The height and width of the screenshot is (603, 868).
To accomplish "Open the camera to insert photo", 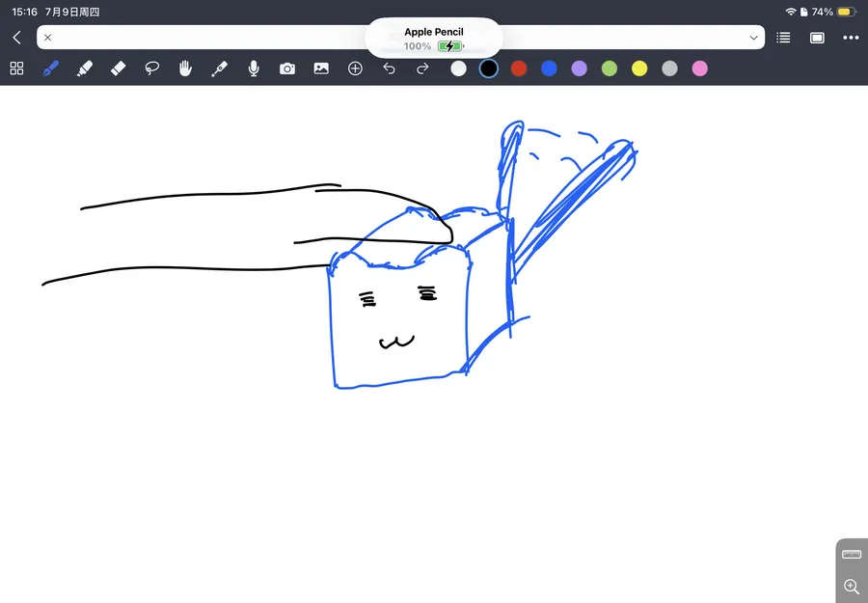I will (287, 69).
